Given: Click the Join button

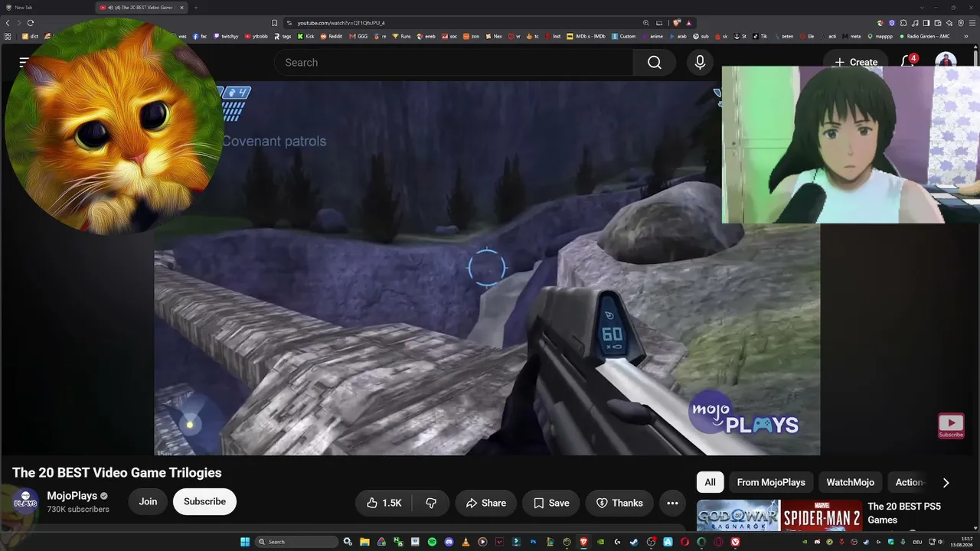Looking at the screenshot, I should pyautogui.click(x=148, y=502).
